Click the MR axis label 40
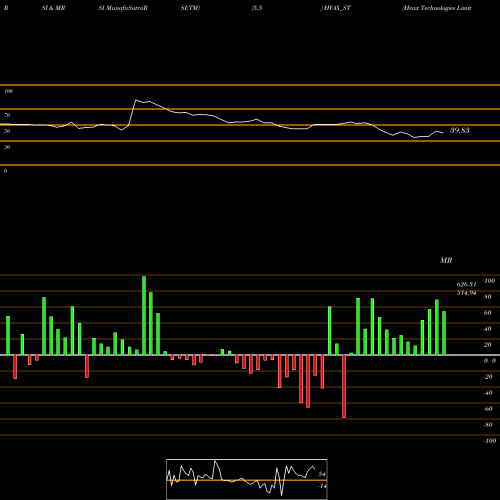500x500 pixels. tap(488, 329)
